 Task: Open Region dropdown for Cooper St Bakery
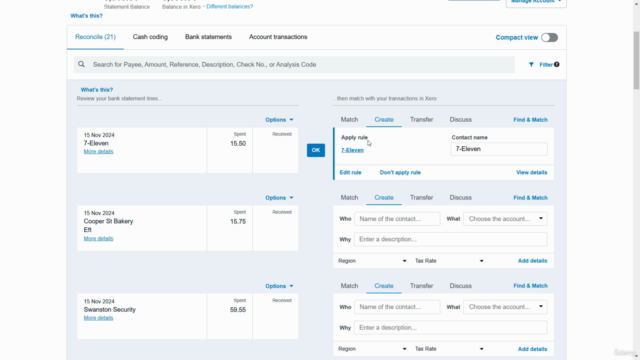click(372, 261)
